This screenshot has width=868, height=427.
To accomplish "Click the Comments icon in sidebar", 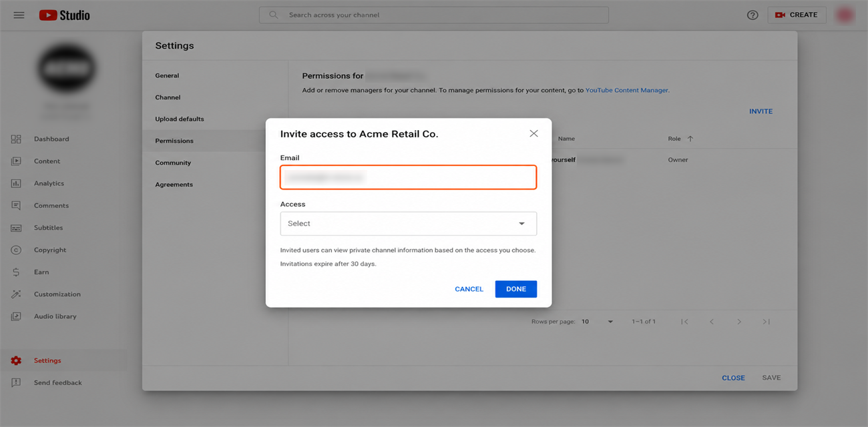I will click(x=16, y=205).
